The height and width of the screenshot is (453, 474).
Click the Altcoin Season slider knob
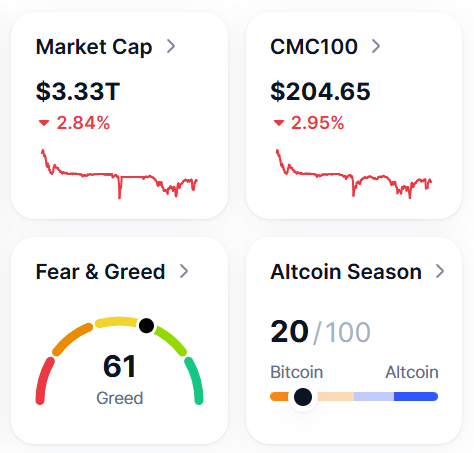click(303, 397)
